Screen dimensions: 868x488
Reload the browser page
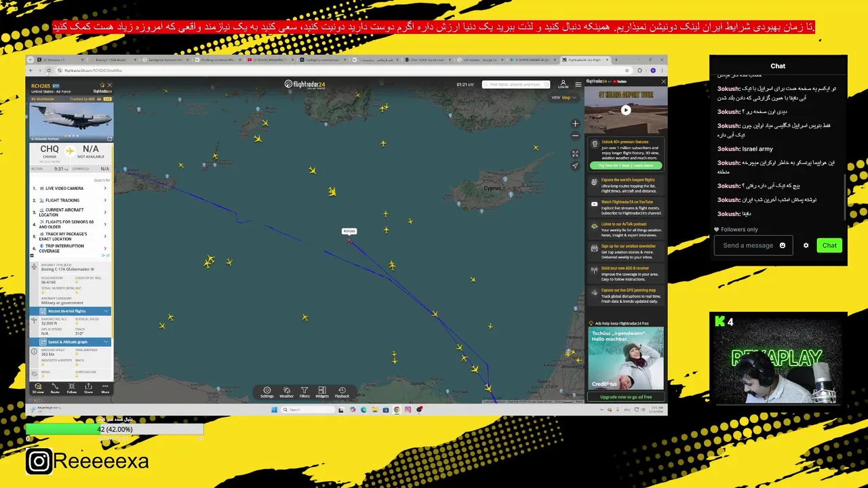[48, 70]
